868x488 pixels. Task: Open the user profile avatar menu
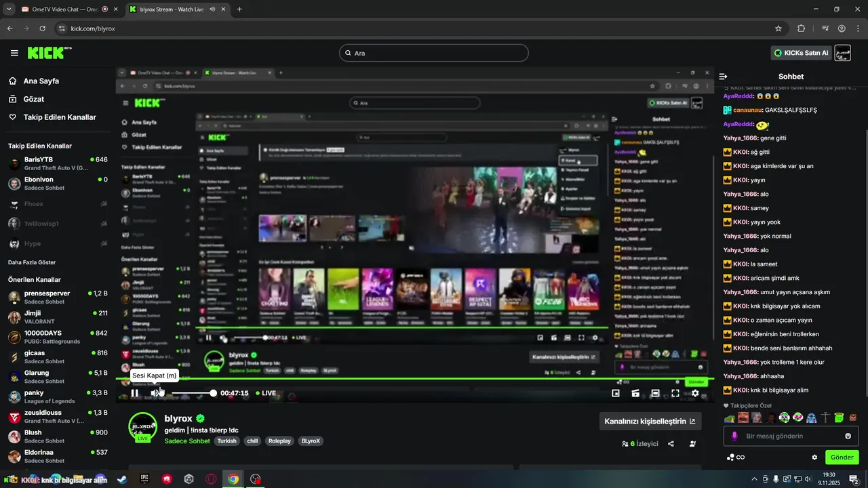pos(842,53)
